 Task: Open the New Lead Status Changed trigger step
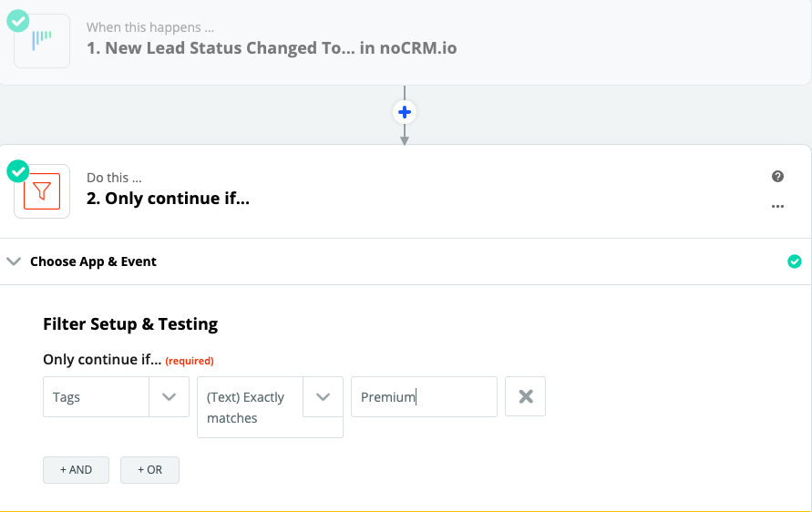[x=272, y=47]
